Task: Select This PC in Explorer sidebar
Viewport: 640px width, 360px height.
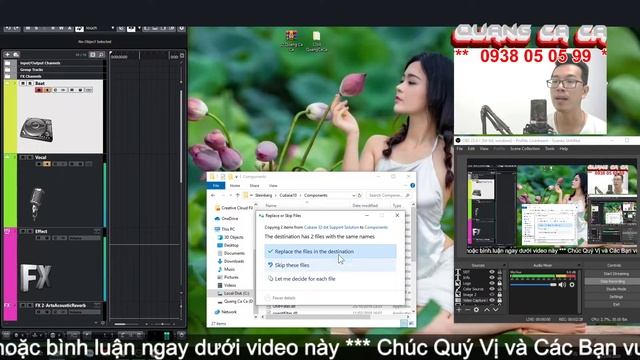Action: tap(225, 229)
